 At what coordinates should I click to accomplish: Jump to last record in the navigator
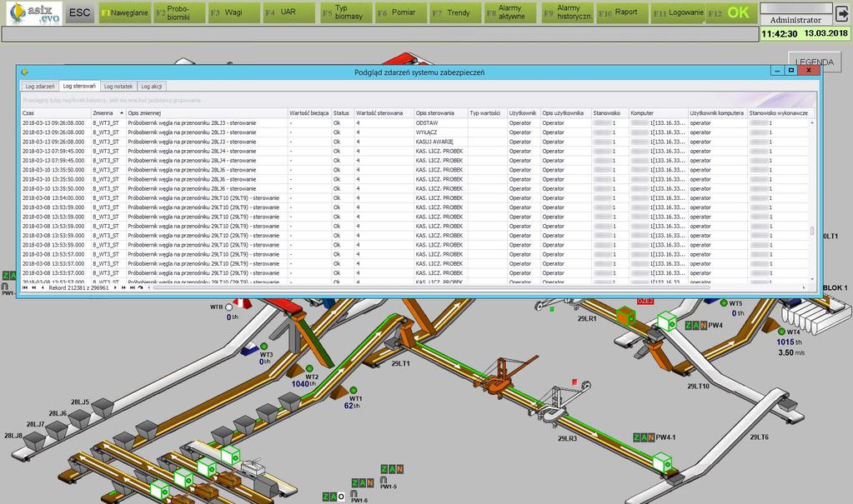click(133, 287)
